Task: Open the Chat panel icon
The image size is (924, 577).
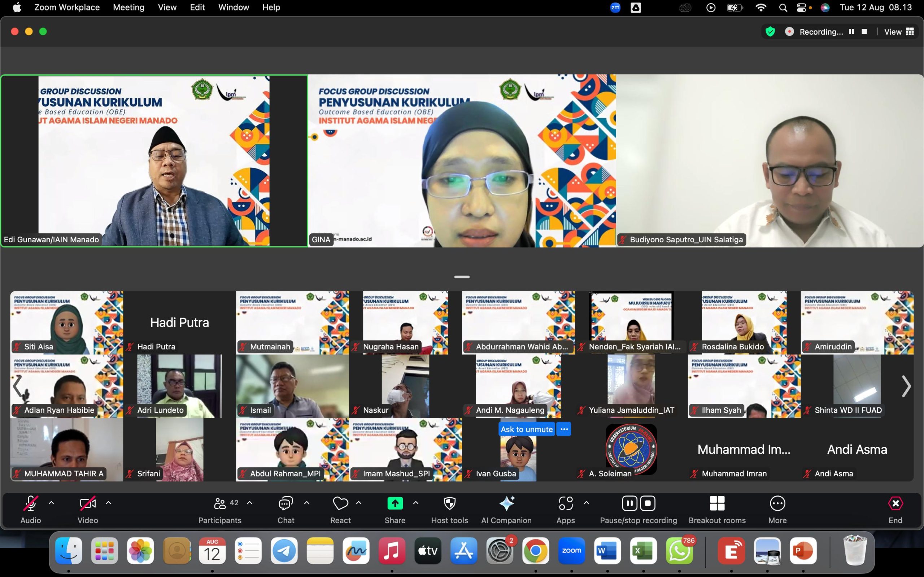Action: (285, 503)
